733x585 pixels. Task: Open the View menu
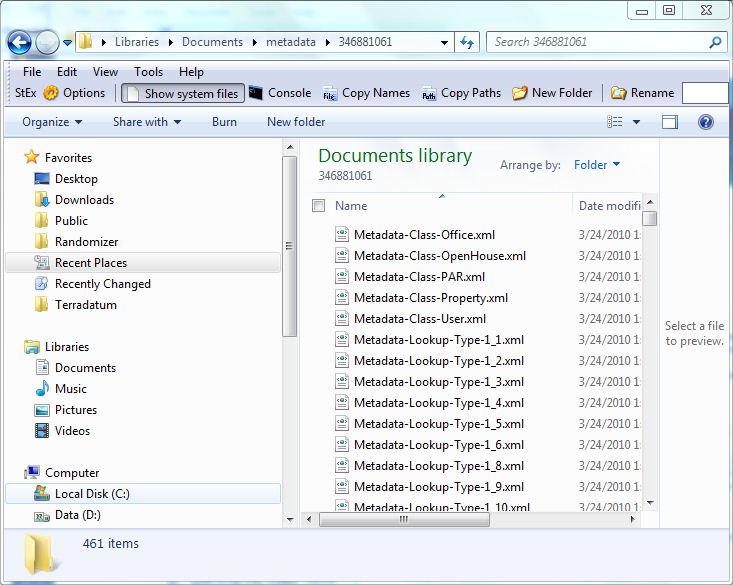pos(105,72)
